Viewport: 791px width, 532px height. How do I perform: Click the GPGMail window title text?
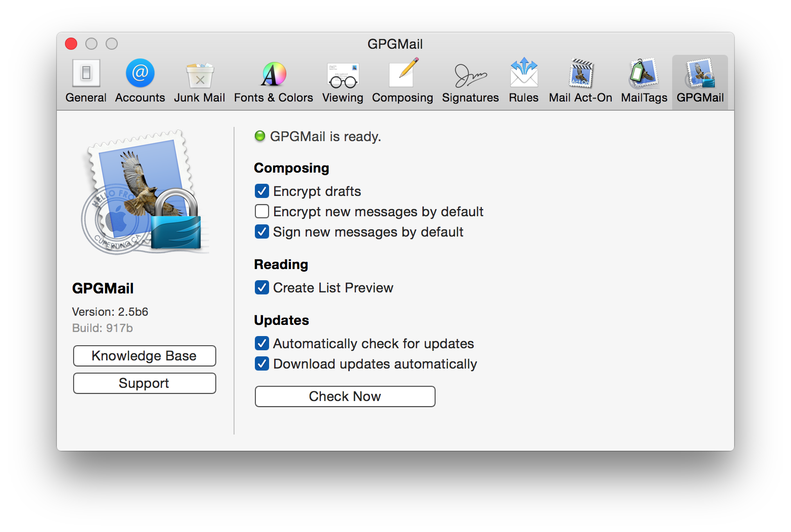coord(395,44)
